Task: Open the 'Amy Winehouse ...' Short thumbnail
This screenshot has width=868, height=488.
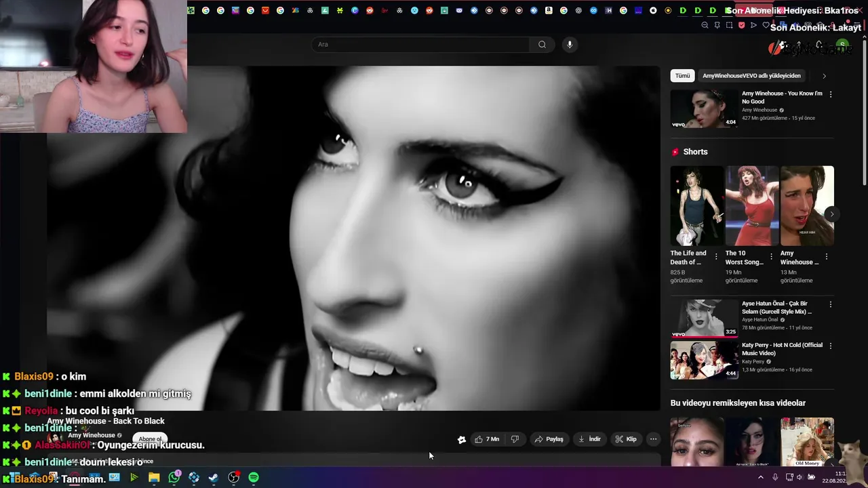Action: click(807, 206)
